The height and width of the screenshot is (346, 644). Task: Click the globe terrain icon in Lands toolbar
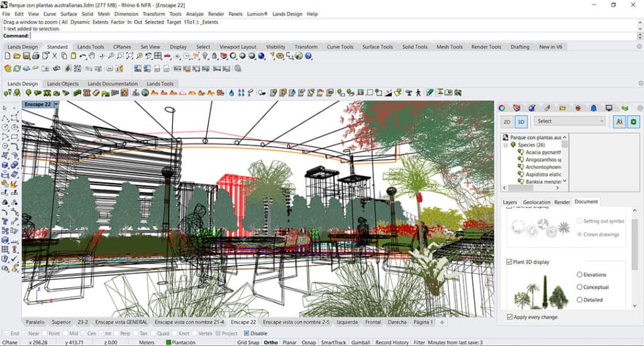point(145,93)
